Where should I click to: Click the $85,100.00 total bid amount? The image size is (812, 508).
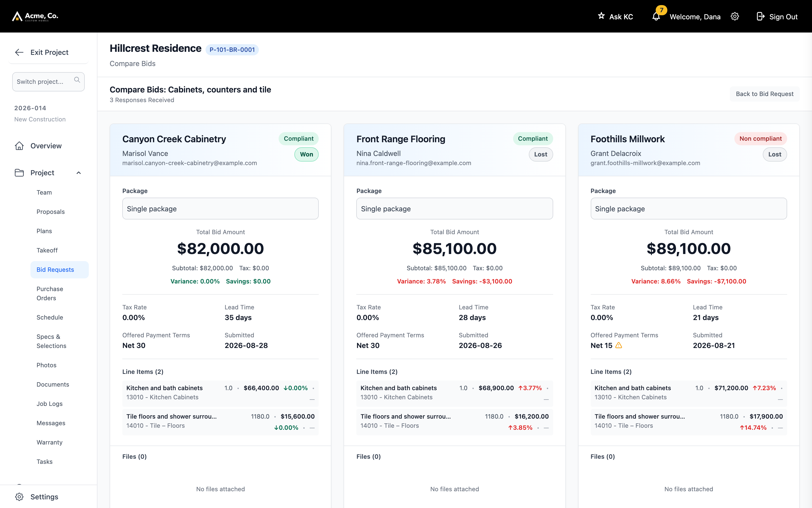point(454,249)
